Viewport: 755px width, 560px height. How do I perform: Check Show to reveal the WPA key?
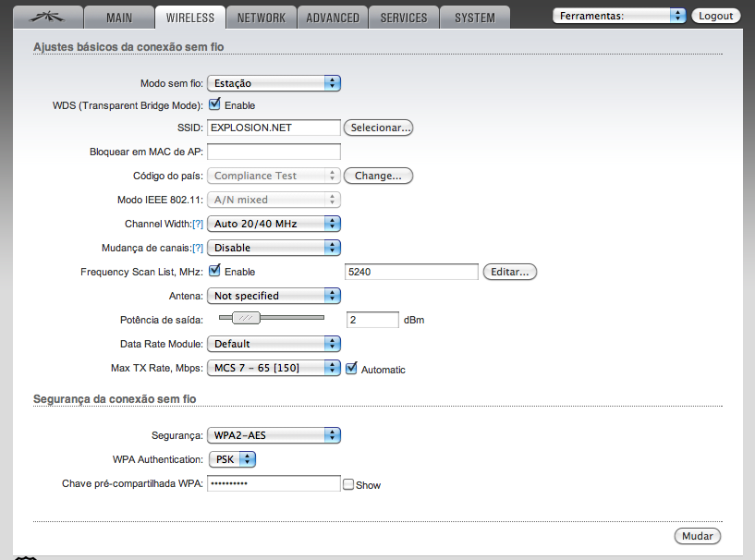point(348,484)
